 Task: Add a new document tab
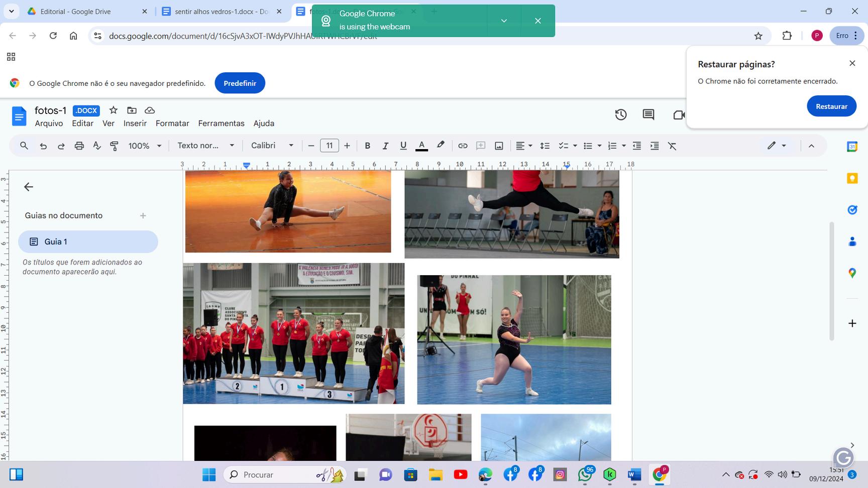point(143,216)
